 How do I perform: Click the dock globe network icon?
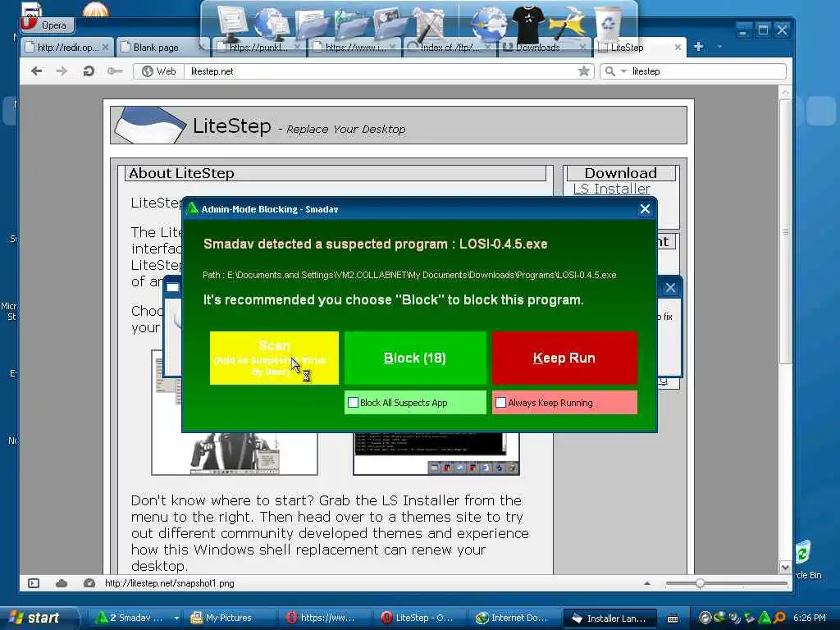pyautogui.click(x=271, y=22)
